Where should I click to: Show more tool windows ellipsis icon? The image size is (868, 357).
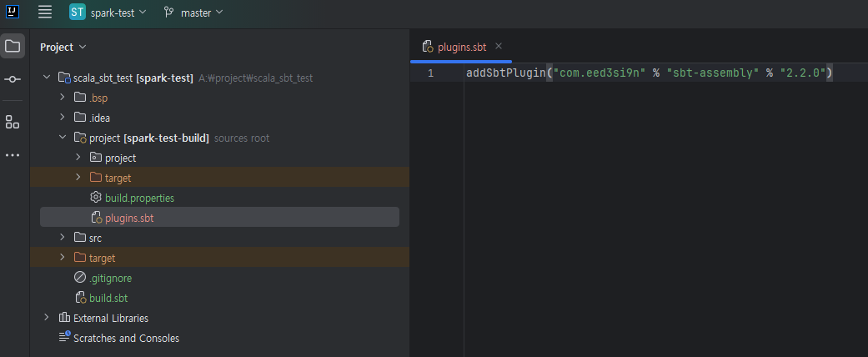coord(13,155)
